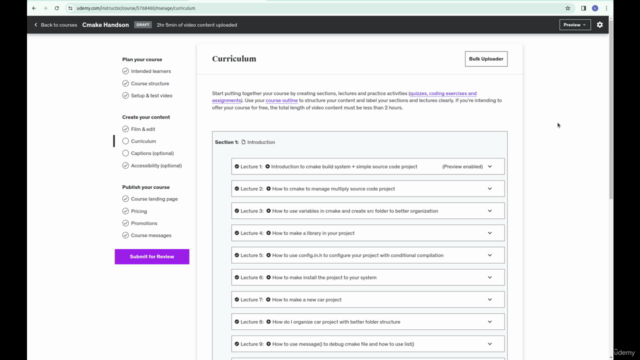
Task: Click the Film & edit check circle
Action: pyautogui.click(x=125, y=129)
